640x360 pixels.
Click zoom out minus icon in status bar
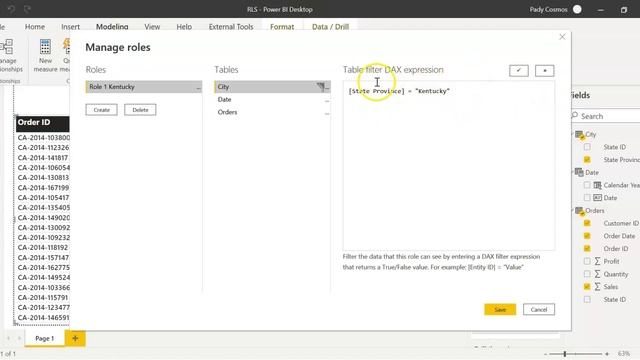pyautogui.click(x=546, y=354)
